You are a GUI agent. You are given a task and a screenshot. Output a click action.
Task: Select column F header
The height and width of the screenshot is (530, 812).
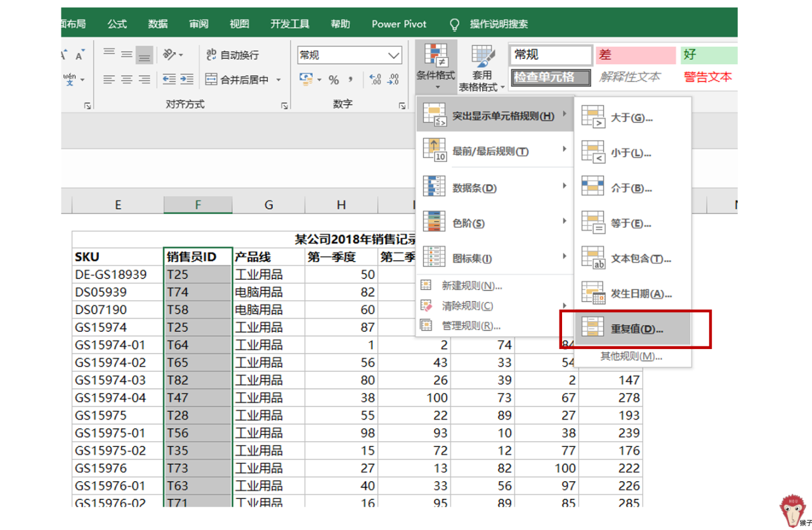(x=198, y=204)
